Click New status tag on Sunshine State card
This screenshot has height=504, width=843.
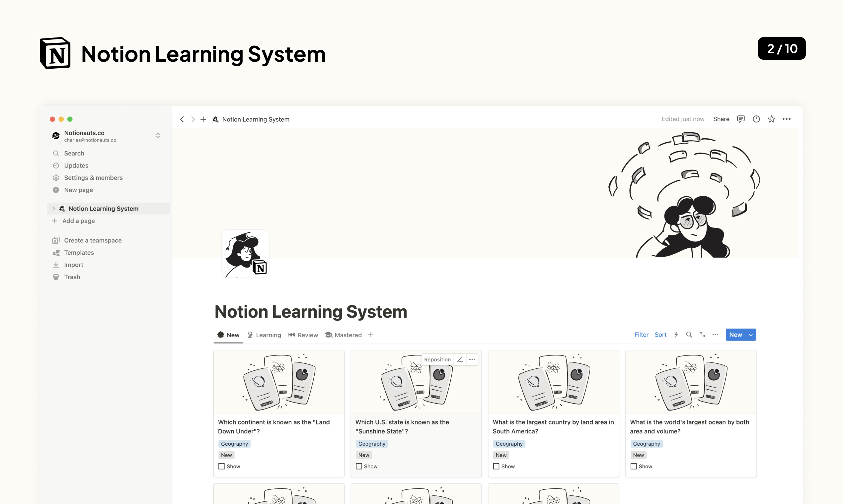pyautogui.click(x=364, y=455)
